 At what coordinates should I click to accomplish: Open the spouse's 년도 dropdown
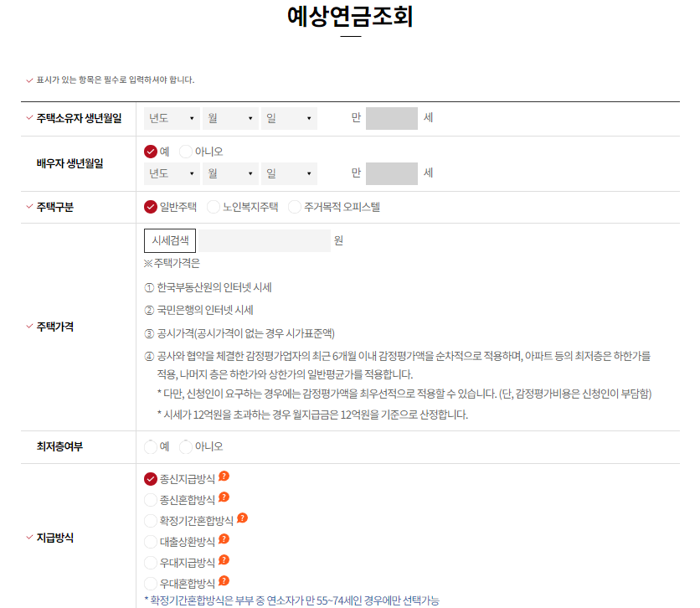(x=170, y=173)
